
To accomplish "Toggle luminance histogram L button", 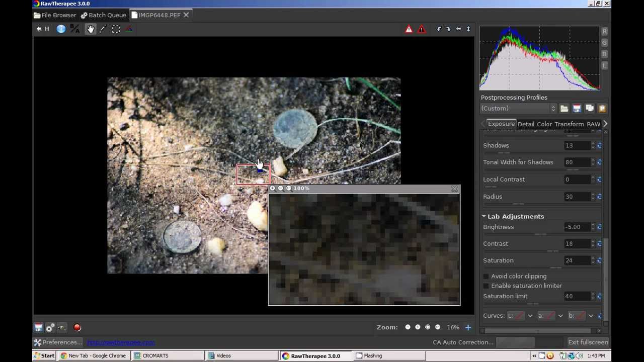I will pyautogui.click(x=604, y=65).
